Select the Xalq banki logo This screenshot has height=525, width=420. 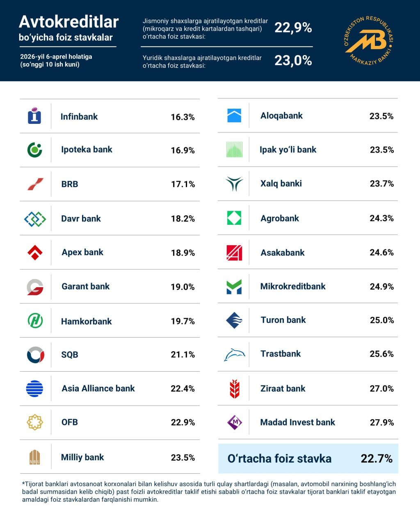pos(234,184)
